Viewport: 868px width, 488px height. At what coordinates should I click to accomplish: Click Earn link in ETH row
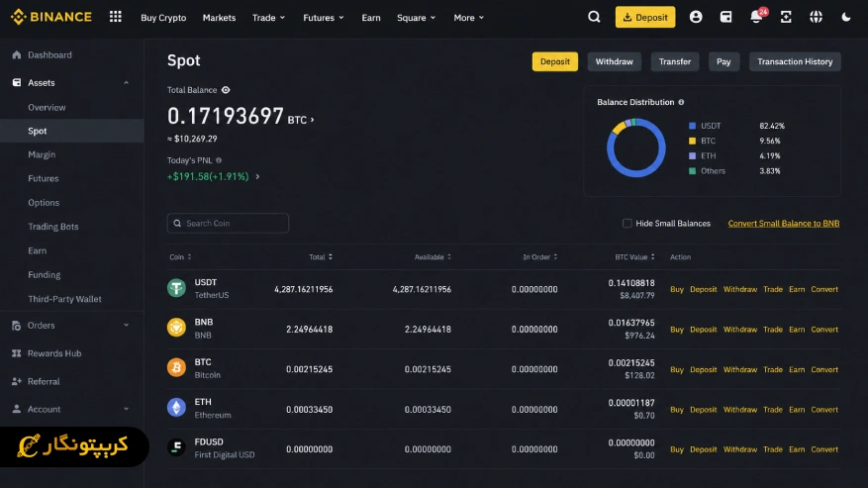coord(797,410)
